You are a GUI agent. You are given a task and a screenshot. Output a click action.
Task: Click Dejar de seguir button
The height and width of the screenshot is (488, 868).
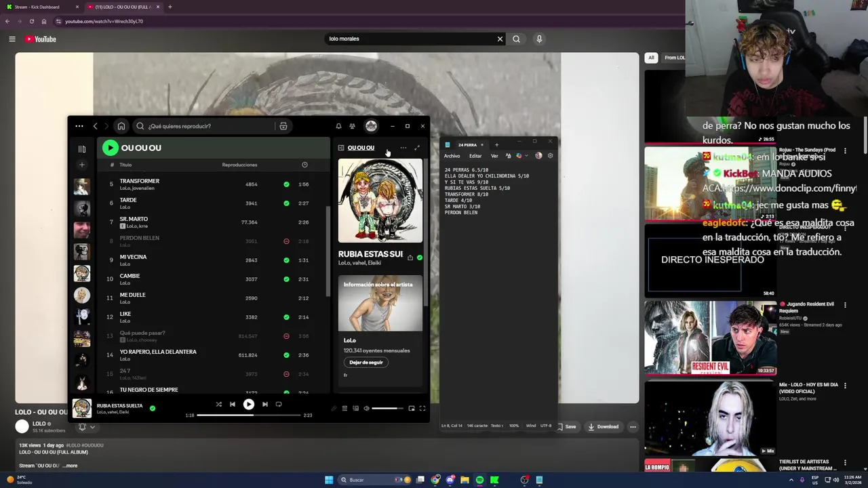(366, 363)
